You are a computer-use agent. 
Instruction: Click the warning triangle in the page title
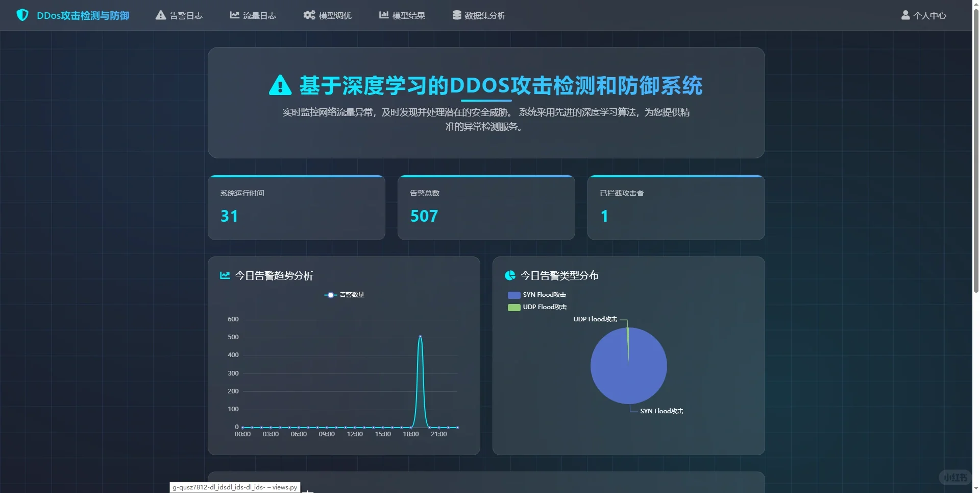tap(279, 85)
